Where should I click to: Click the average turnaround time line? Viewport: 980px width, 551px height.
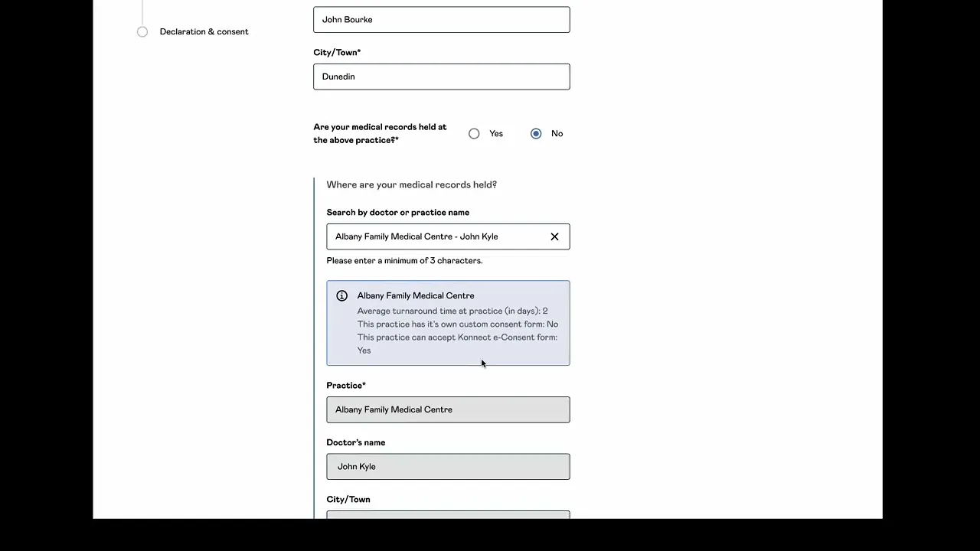click(x=452, y=311)
